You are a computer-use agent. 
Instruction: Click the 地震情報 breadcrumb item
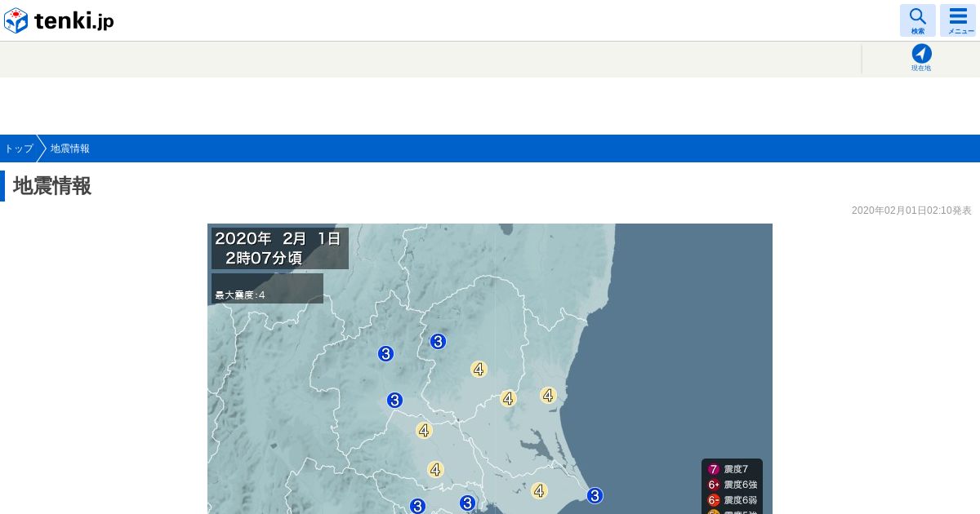70,148
